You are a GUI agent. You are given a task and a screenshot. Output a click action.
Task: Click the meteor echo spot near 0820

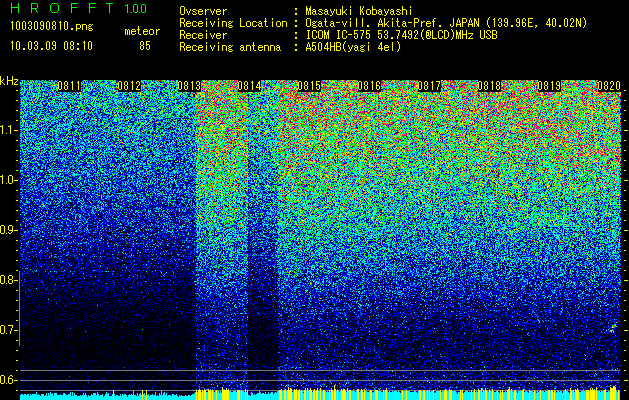(613, 329)
